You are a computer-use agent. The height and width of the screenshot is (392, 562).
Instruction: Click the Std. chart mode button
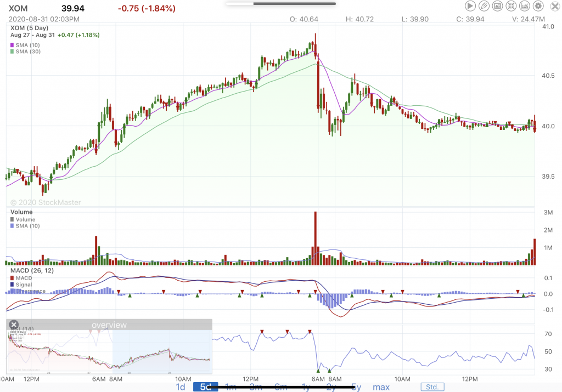pos(432,387)
